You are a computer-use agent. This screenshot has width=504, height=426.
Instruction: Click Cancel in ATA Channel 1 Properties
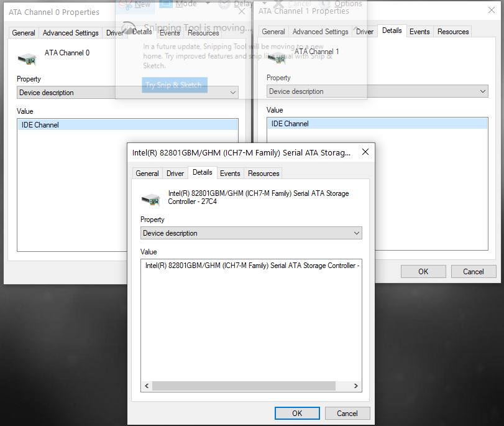coord(473,272)
